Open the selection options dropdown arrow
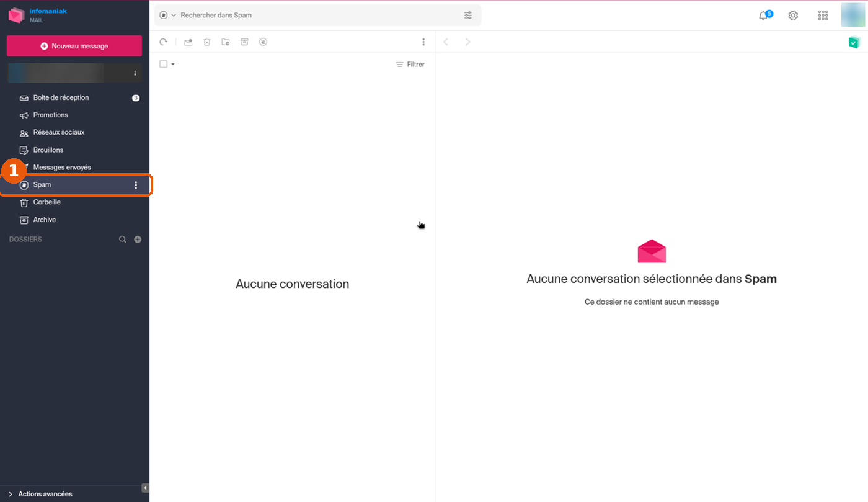The height and width of the screenshot is (502, 868). tap(173, 64)
